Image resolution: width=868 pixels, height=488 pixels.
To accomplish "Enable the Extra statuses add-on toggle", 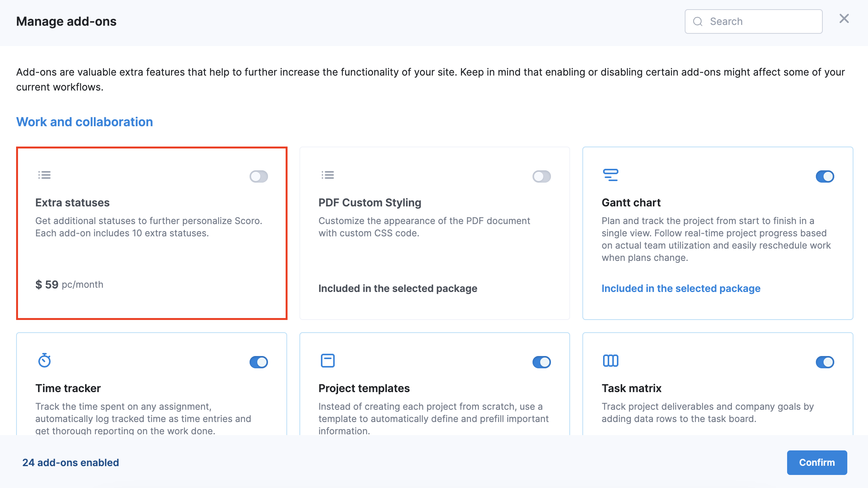I will 259,176.
